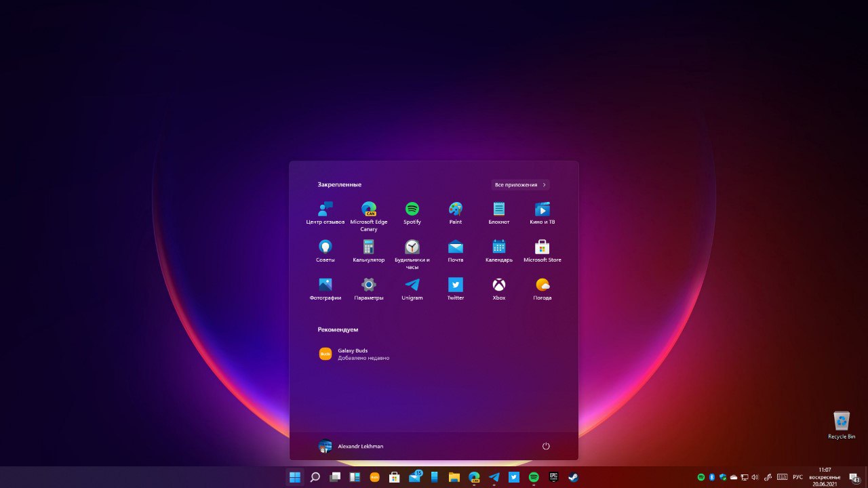Open OneDrive cloud tray icon

point(734,477)
